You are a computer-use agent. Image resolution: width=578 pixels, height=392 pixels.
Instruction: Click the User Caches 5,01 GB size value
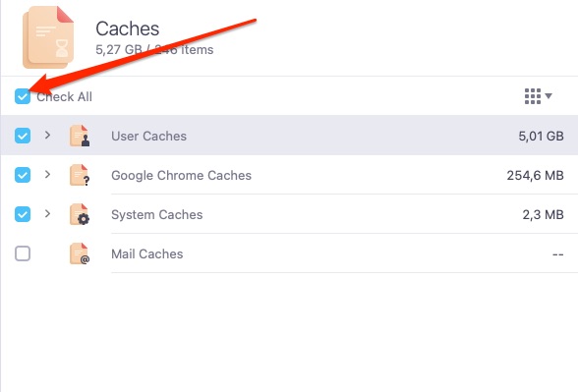[x=541, y=137]
